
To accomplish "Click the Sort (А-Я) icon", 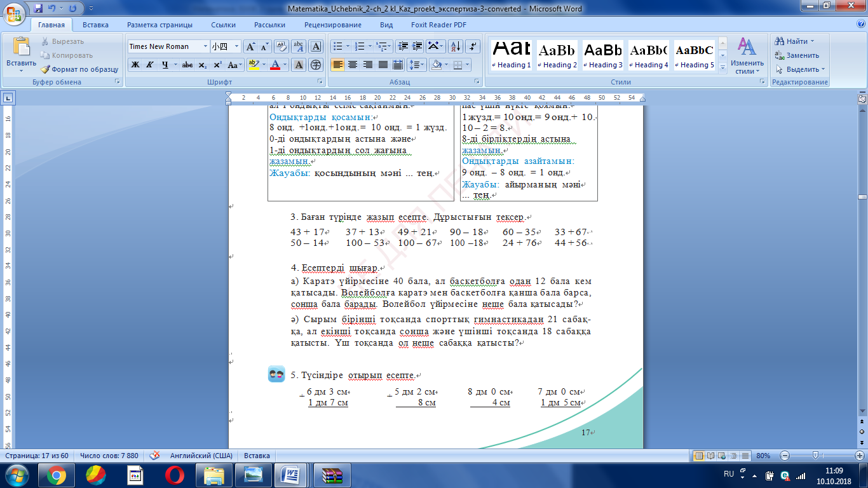I will (455, 46).
